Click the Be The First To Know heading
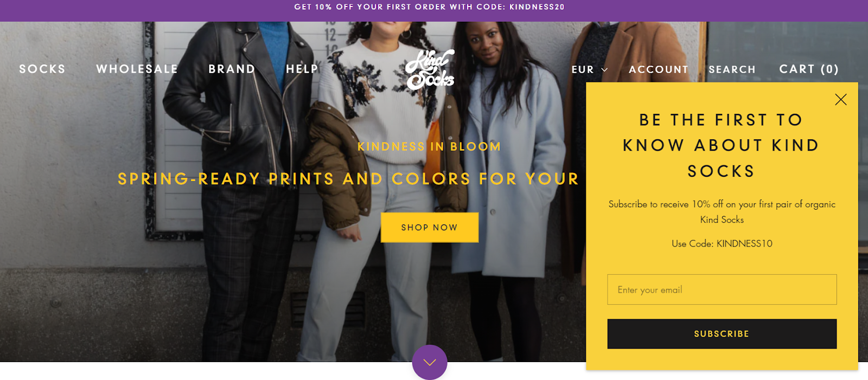This screenshot has width=868, height=380. [x=722, y=145]
